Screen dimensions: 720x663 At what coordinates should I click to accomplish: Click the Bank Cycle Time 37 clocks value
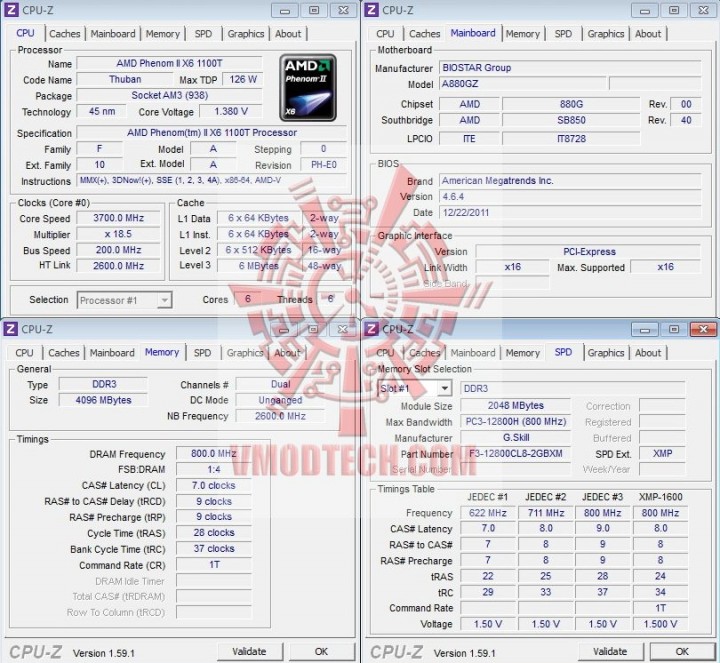click(214, 549)
